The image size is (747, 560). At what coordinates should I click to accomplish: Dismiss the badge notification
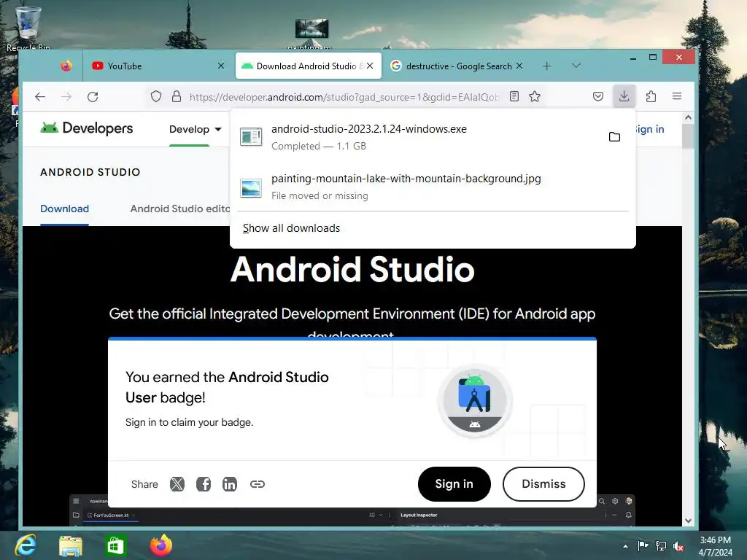coord(543,484)
